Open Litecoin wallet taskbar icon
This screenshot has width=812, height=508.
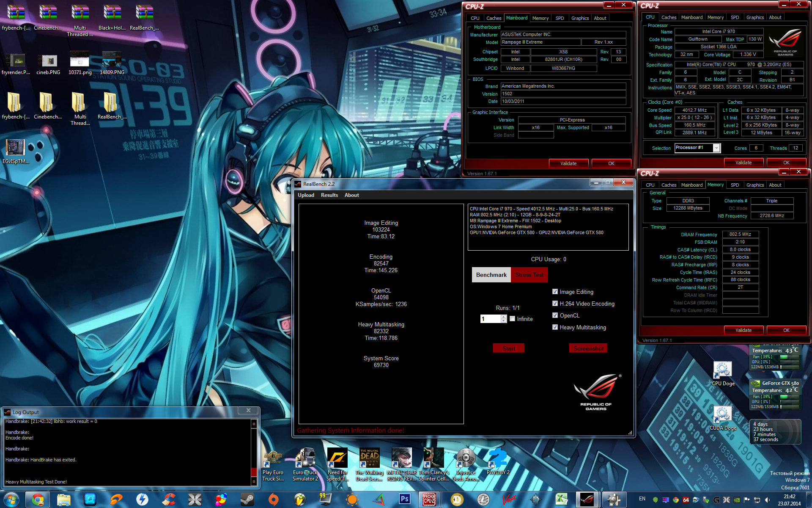point(483,500)
